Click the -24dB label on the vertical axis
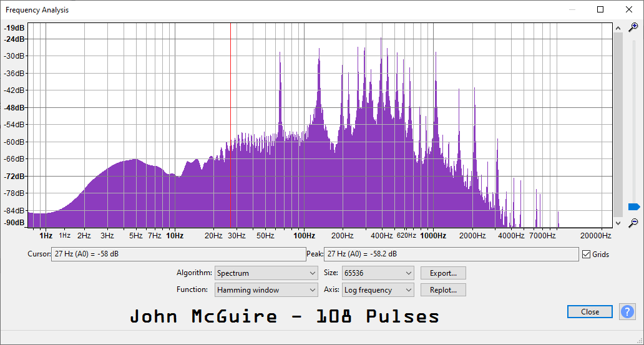The height and width of the screenshot is (345, 644). (x=14, y=39)
